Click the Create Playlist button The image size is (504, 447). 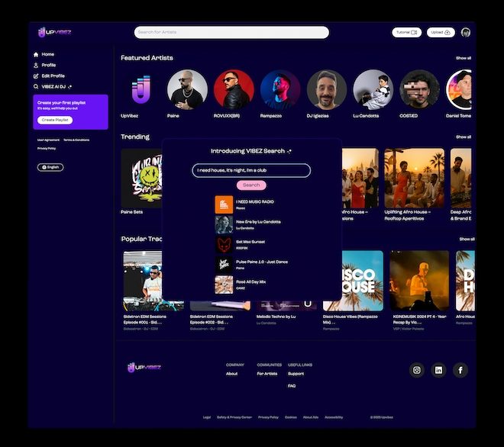[x=55, y=120]
